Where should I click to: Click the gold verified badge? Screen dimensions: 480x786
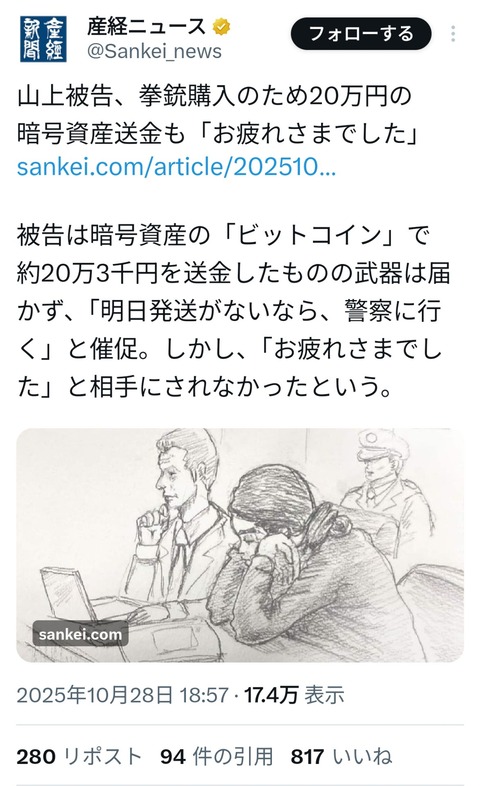pos(221,27)
